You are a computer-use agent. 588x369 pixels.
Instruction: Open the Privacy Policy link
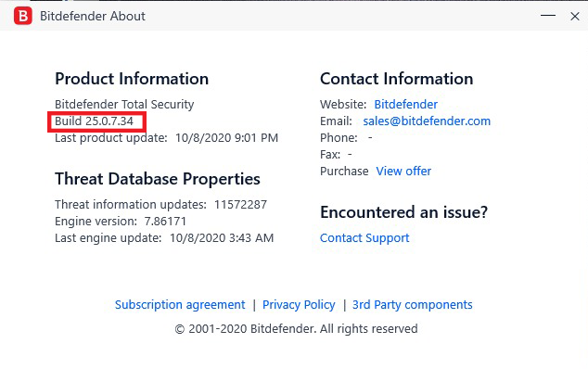(299, 305)
